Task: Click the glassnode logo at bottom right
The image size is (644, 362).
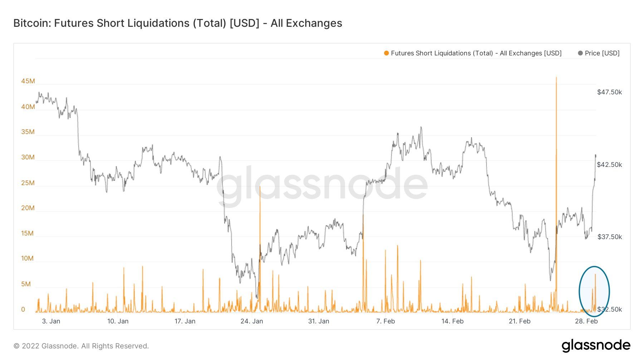Action: point(596,345)
